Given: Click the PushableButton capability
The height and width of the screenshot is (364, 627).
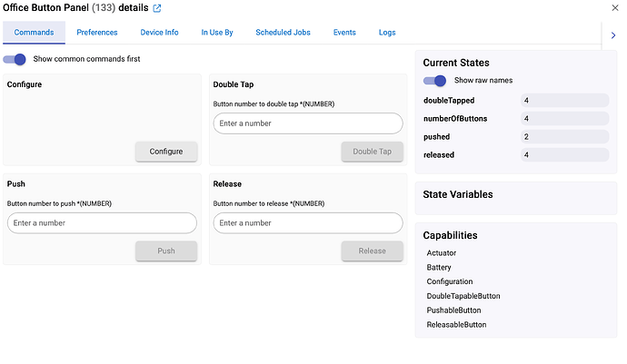Looking at the screenshot, I should [453, 310].
